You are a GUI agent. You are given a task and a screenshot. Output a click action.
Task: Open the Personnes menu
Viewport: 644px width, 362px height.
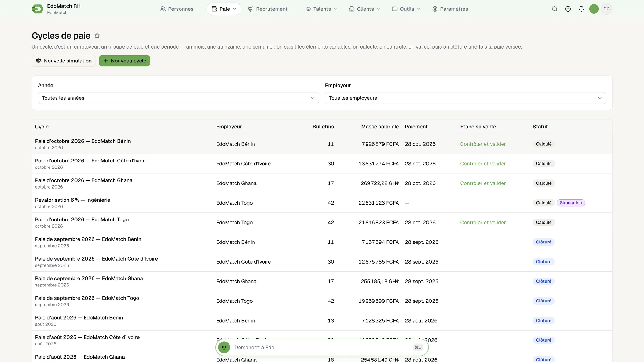pyautogui.click(x=180, y=9)
